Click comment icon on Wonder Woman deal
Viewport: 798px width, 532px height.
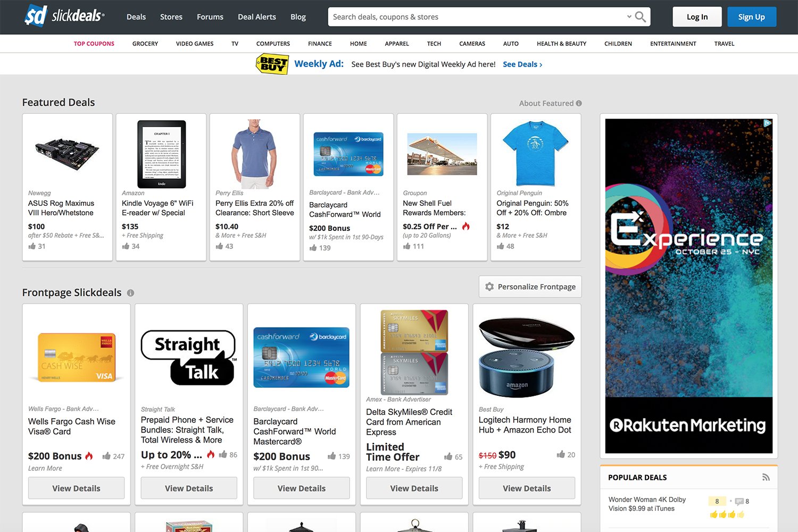(739, 501)
